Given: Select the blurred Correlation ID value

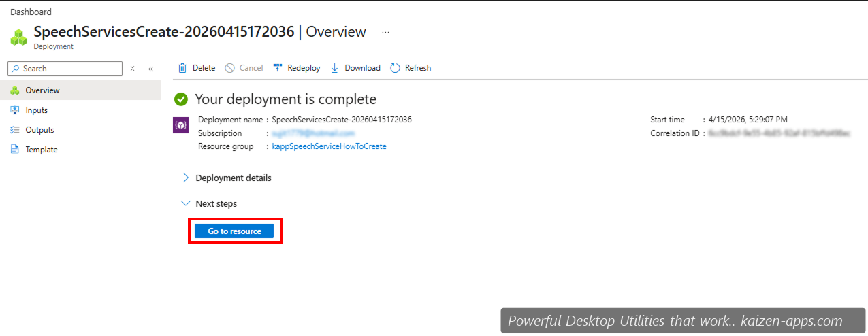Looking at the screenshot, I should [779, 133].
